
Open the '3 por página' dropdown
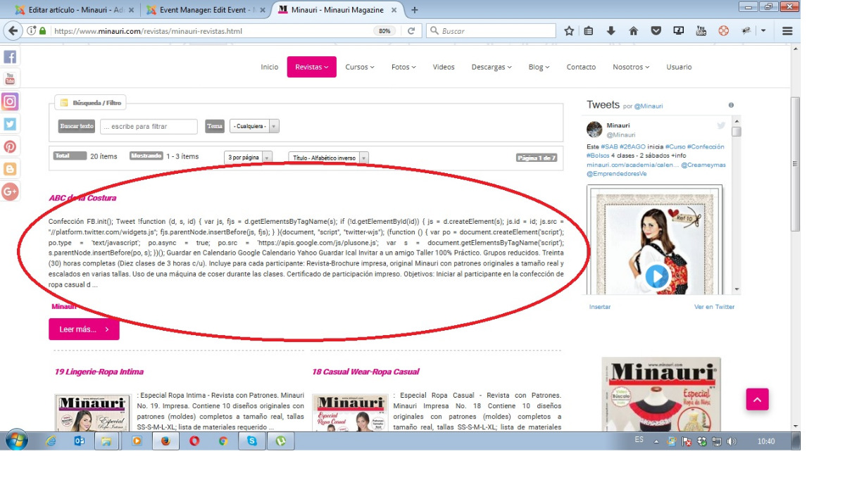tap(248, 158)
